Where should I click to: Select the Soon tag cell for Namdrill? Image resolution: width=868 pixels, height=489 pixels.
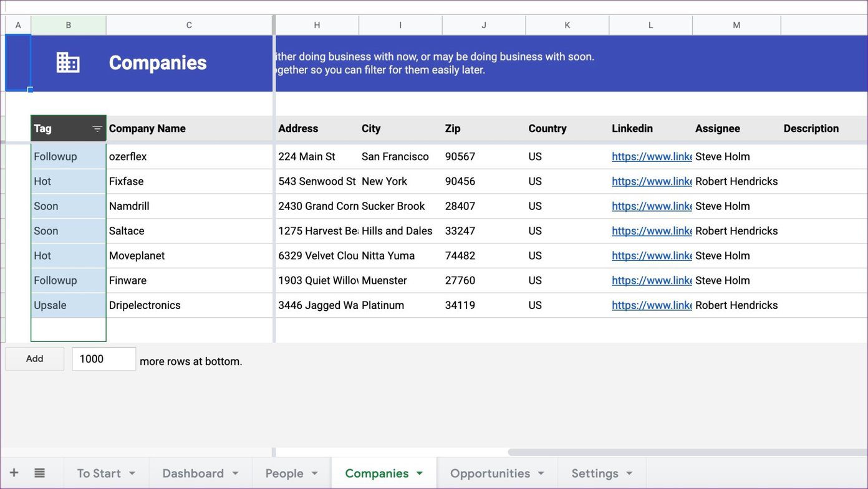[69, 206]
